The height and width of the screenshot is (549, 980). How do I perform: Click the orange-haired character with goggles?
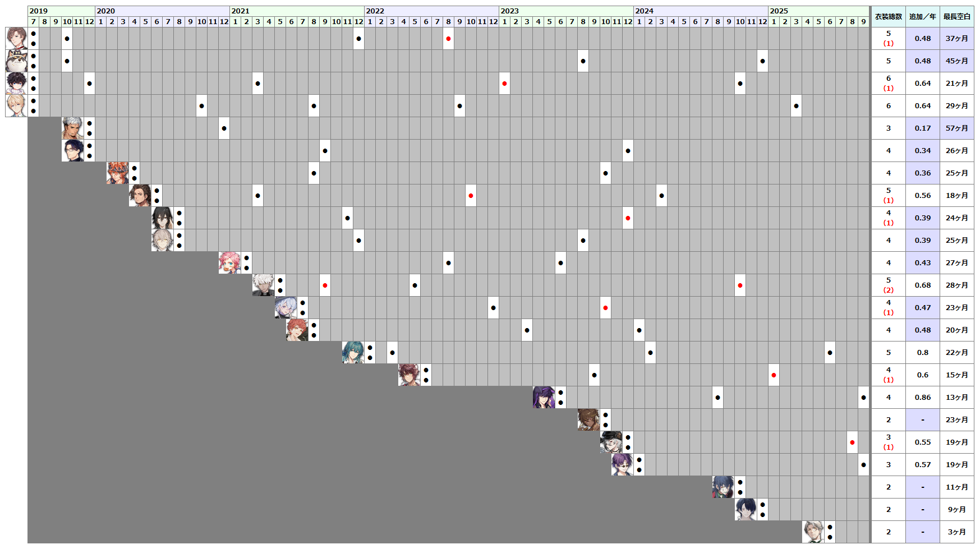coord(117,173)
